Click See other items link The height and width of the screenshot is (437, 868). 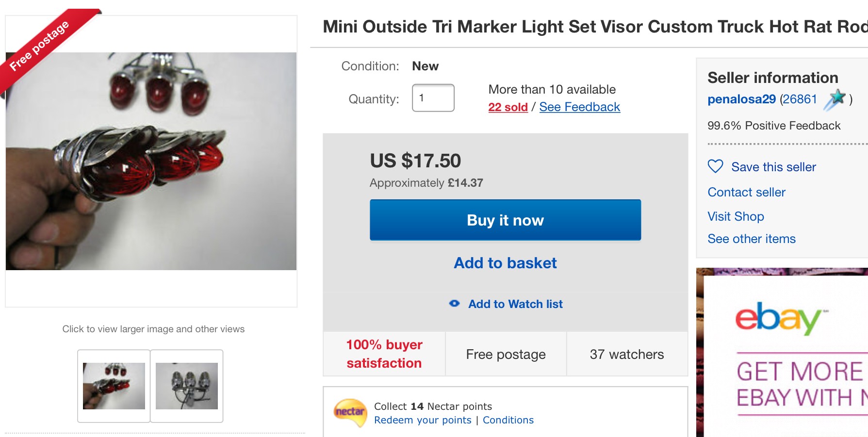[752, 239]
